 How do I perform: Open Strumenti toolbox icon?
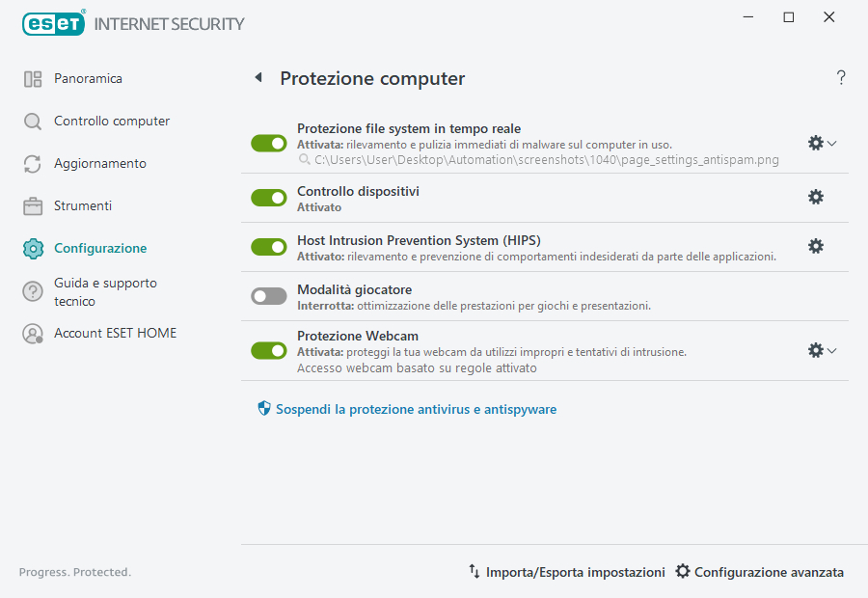32,205
